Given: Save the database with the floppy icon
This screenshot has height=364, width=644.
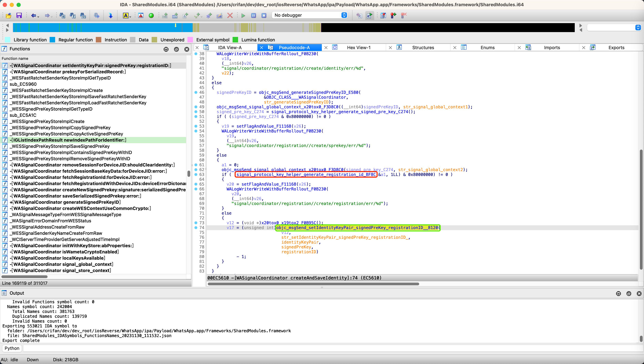Looking at the screenshot, I should 19,16.
